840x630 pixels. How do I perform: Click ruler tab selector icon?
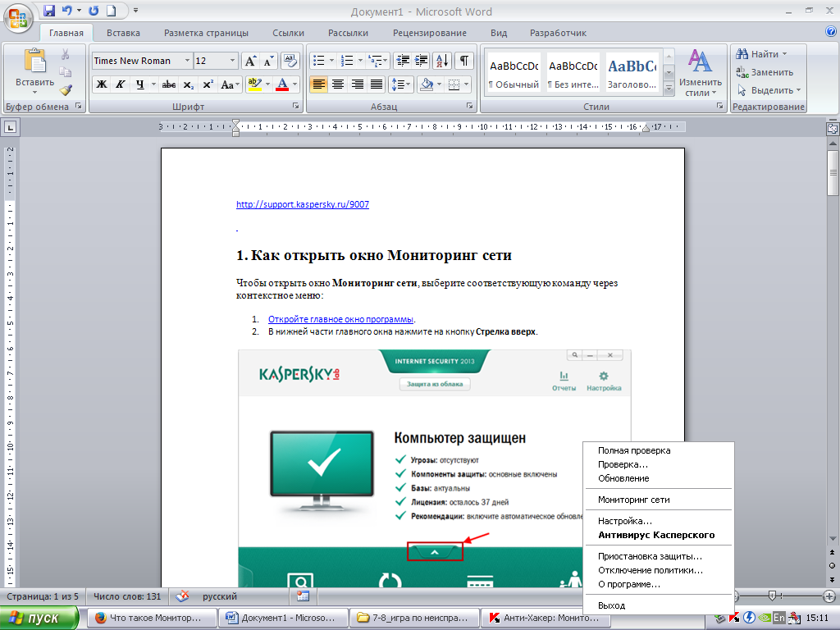(x=10, y=127)
